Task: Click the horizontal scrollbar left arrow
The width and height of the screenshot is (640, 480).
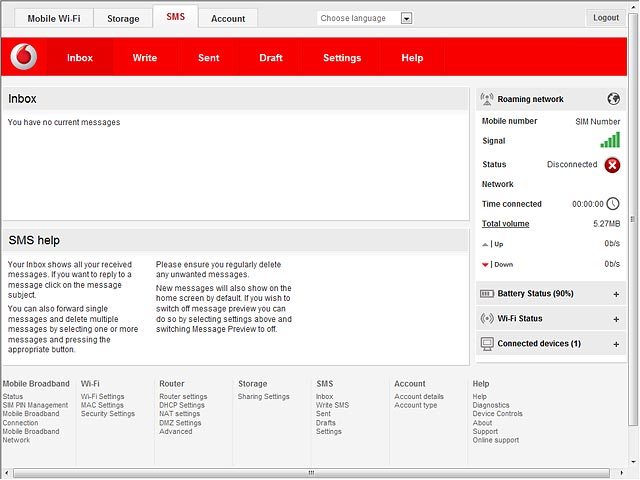Action: [x=7, y=473]
